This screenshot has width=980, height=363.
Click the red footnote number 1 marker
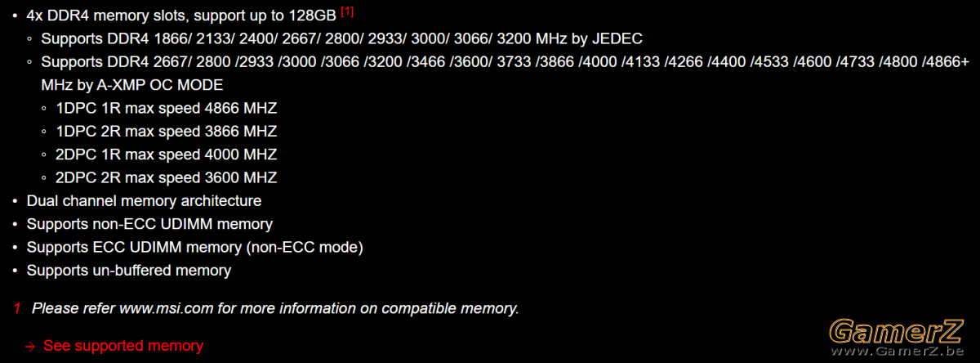pos(16,308)
